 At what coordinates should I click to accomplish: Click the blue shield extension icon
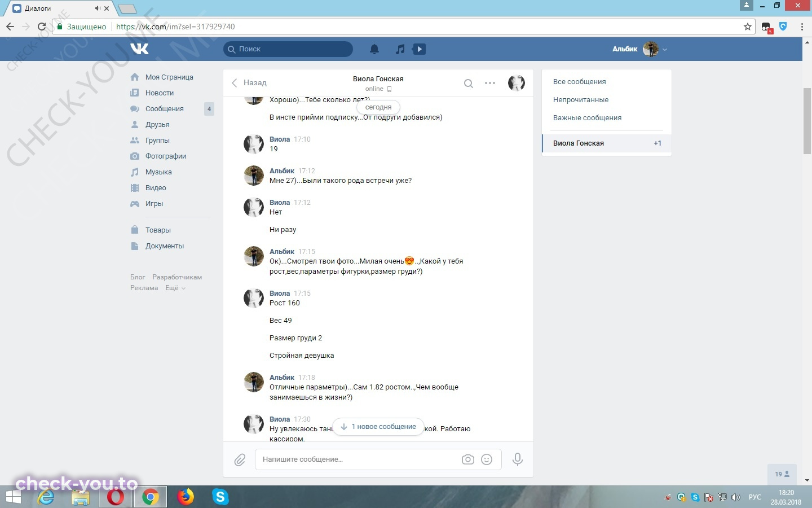(783, 26)
